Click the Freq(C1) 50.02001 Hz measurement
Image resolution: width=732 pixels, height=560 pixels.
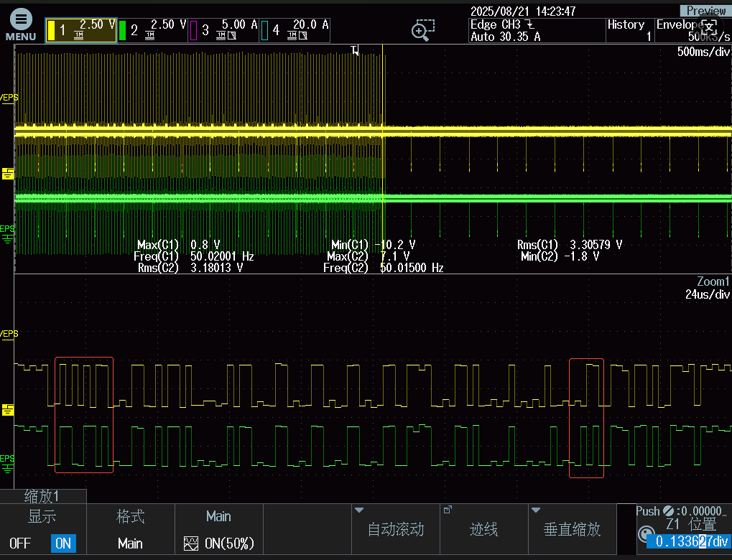194,256
